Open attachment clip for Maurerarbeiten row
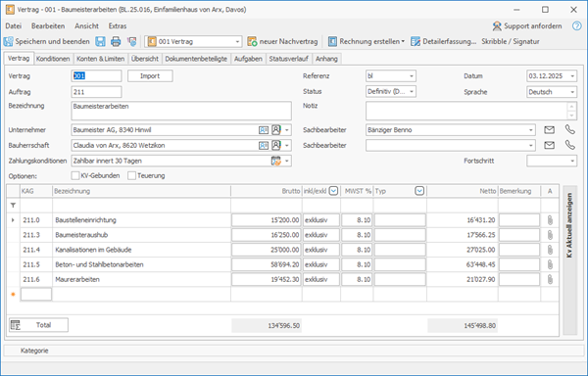 pyautogui.click(x=550, y=279)
